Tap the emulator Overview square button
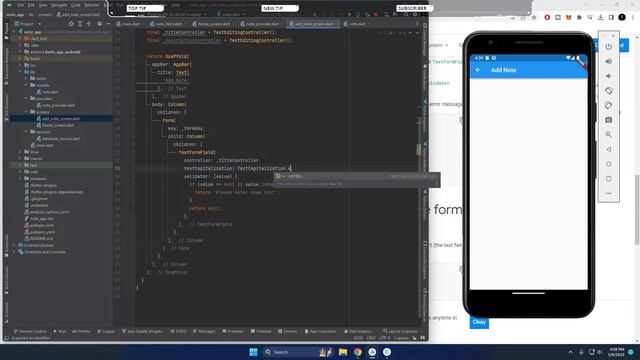 click(x=609, y=179)
